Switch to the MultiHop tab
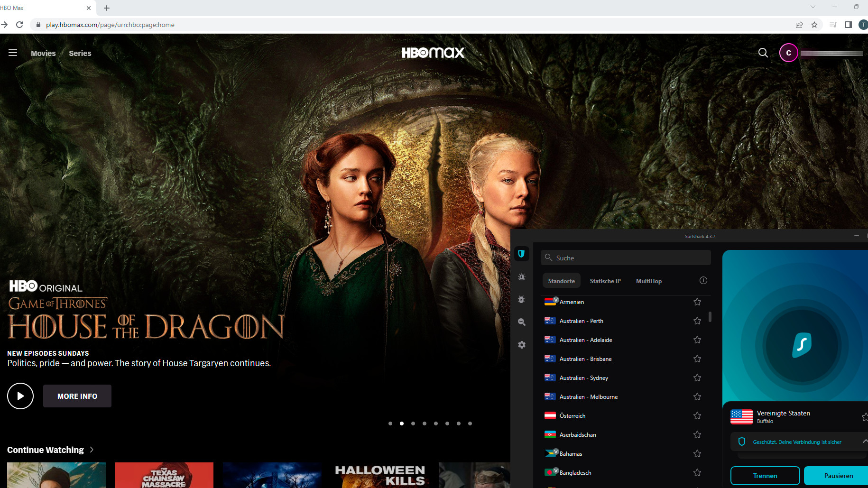868x488 pixels. click(648, 281)
